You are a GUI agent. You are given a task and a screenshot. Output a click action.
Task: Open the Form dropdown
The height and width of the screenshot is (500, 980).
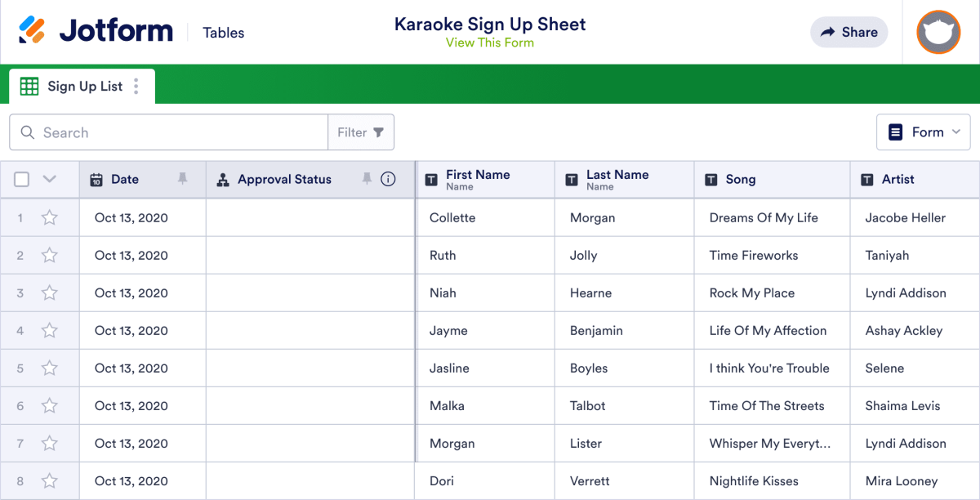[x=924, y=132]
